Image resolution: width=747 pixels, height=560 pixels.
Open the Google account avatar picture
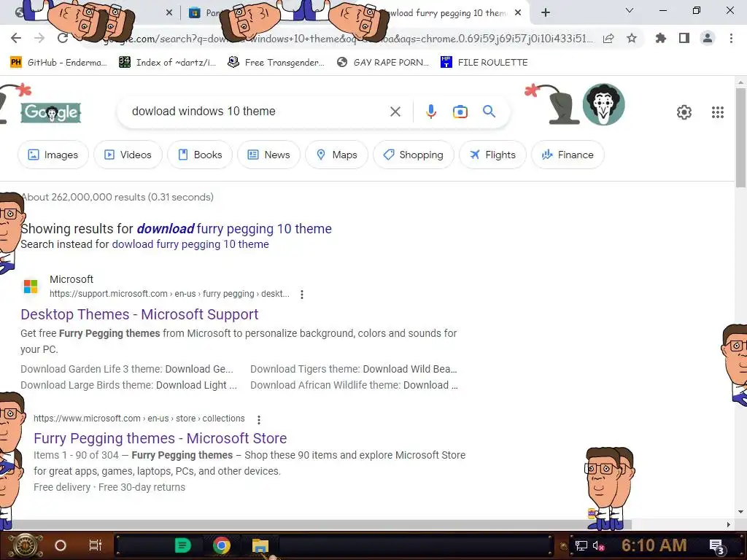click(x=603, y=104)
